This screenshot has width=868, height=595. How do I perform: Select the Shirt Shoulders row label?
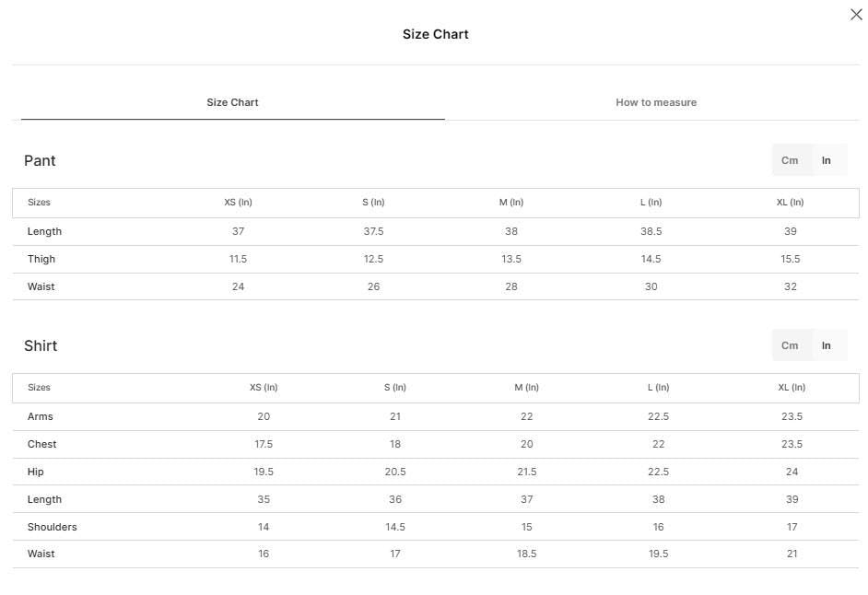[52, 527]
